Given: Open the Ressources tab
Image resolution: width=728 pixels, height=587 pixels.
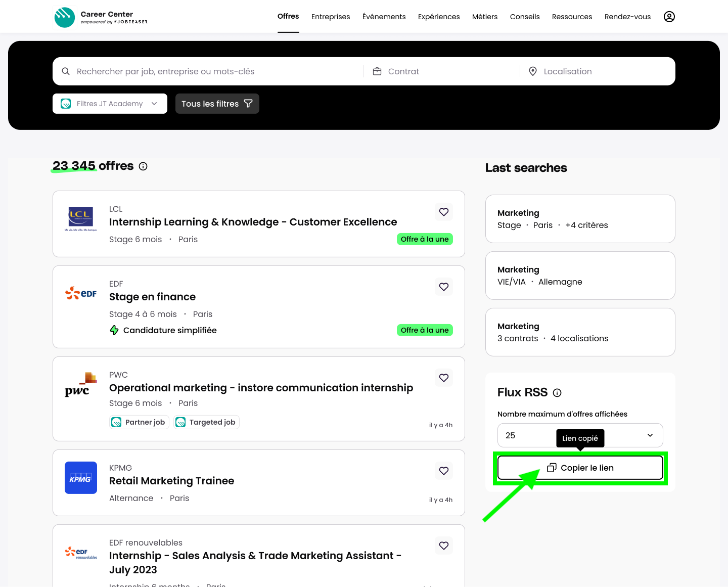Looking at the screenshot, I should coord(572,17).
